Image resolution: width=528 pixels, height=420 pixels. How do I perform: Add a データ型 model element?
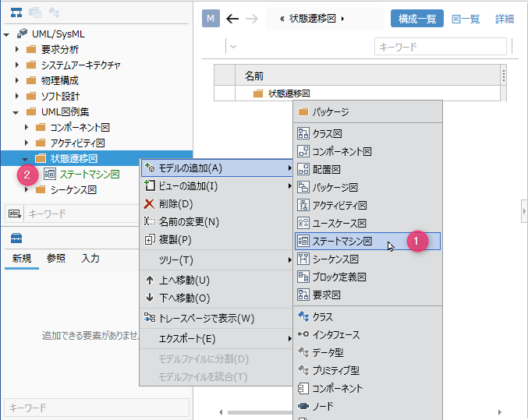click(x=367, y=352)
